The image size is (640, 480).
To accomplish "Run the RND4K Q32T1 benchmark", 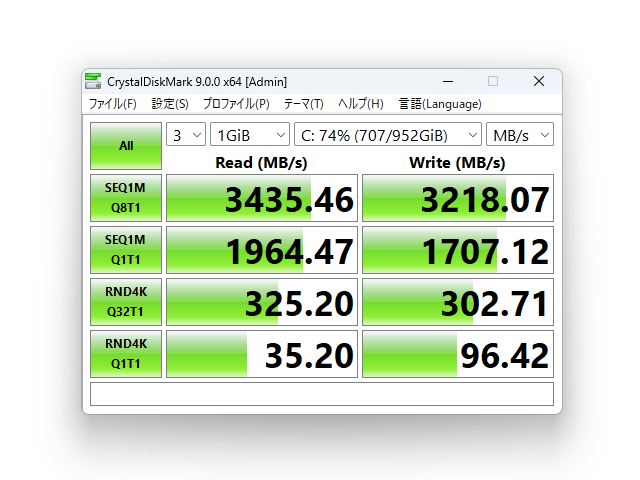I will (x=126, y=302).
